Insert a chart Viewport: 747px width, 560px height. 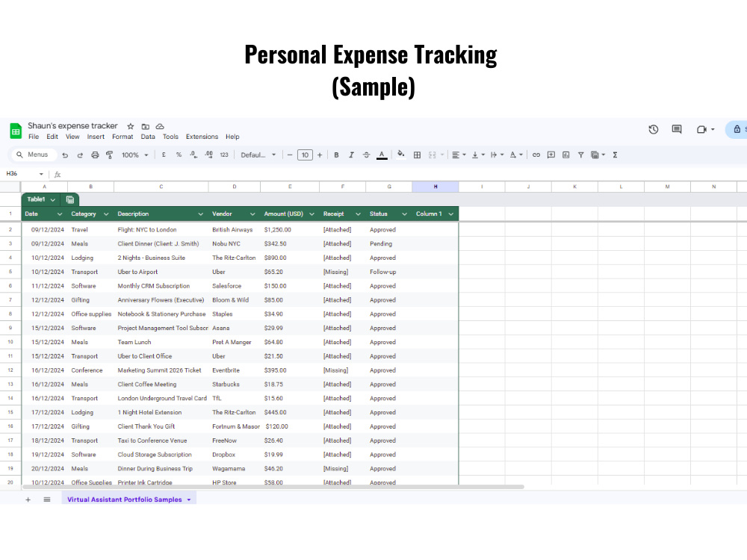[x=566, y=155]
